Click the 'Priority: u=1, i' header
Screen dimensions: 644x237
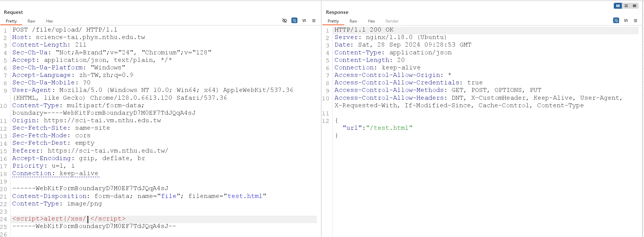[44, 166]
